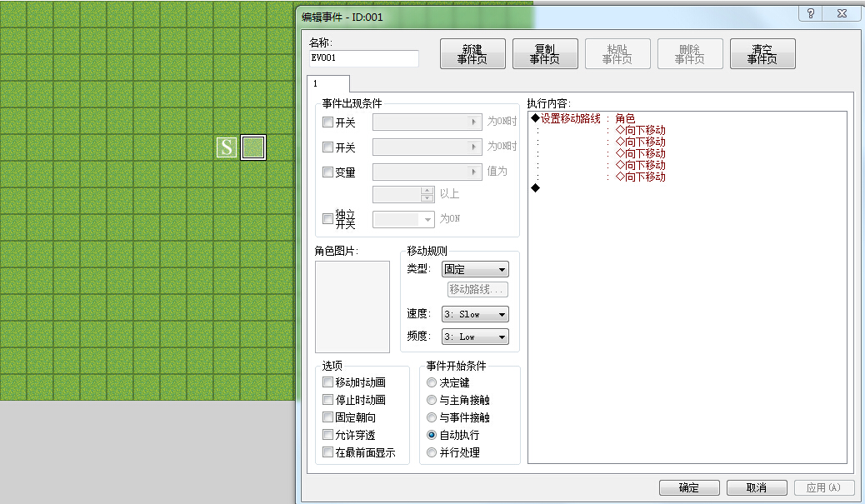Click the variable value stepper arrows
The image size is (865, 504).
pyautogui.click(x=427, y=193)
